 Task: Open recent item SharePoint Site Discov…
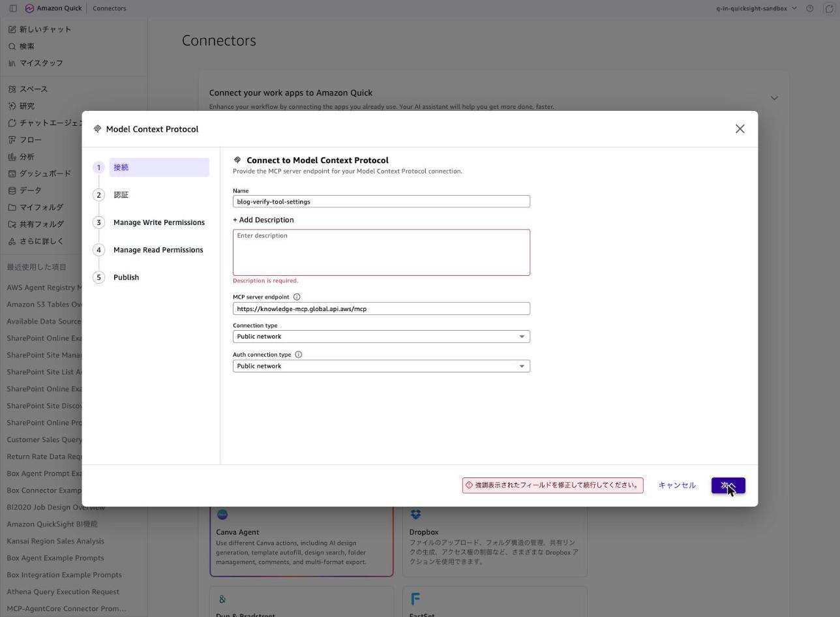click(x=44, y=406)
